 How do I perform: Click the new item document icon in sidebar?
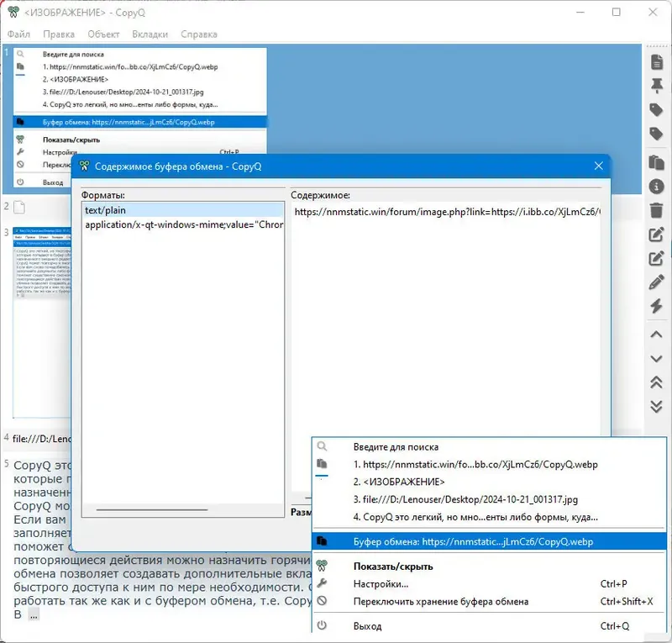(657, 61)
